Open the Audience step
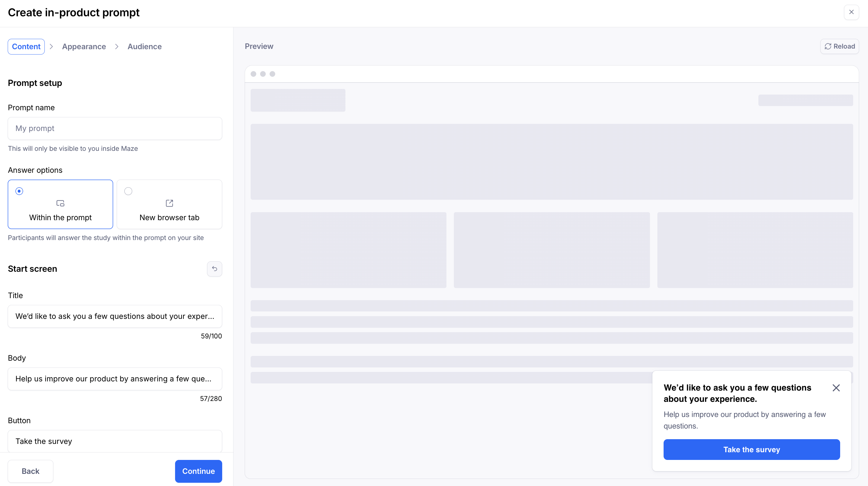 (145, 47)
